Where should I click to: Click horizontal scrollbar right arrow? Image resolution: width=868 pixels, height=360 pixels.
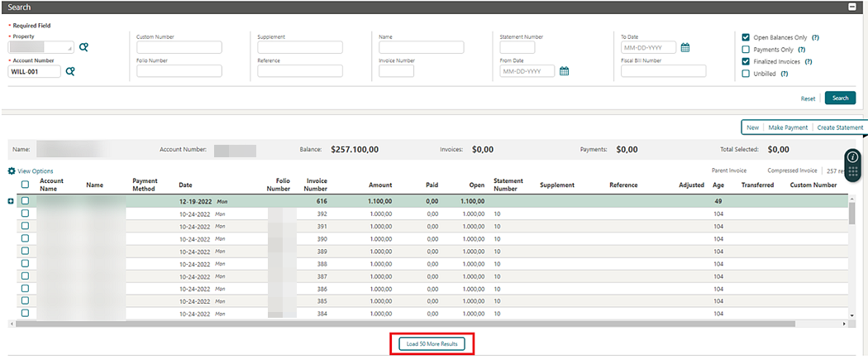[844, 324]
